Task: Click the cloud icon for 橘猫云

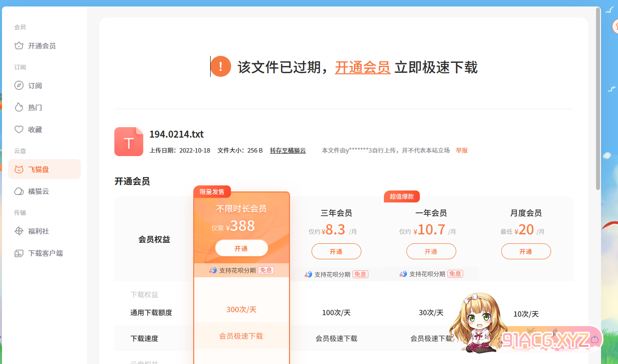Action: click(19, 191)
